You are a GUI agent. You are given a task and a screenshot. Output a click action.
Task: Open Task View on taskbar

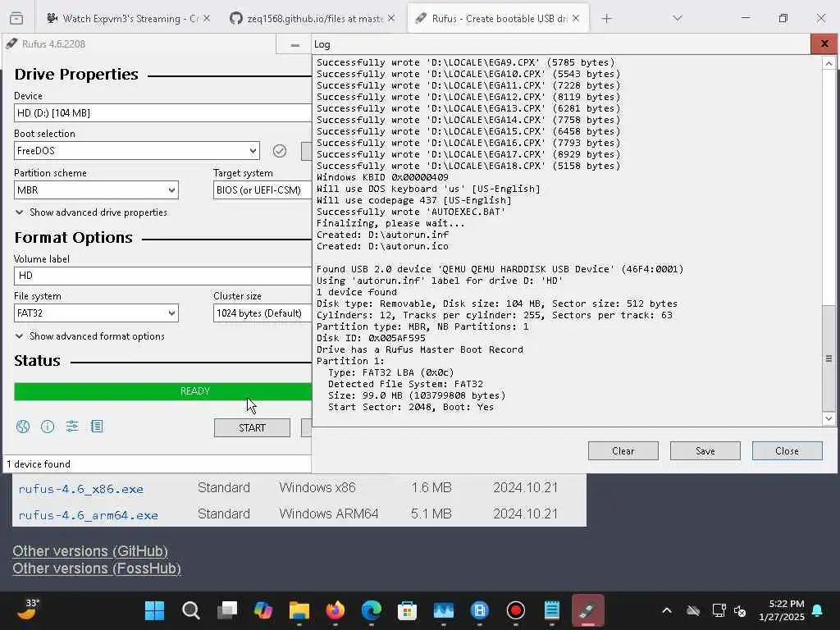pos(227,610)
